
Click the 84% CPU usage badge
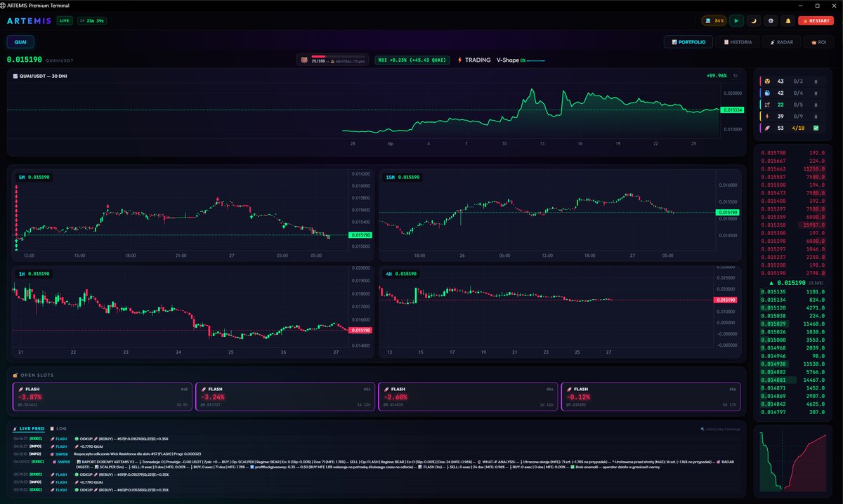[x=714, y=21]
